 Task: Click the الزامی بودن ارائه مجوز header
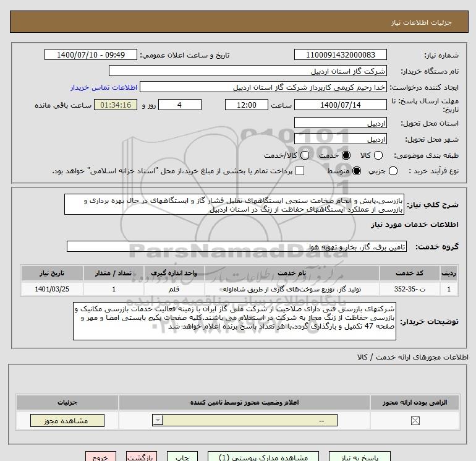[x=415, y=403]
